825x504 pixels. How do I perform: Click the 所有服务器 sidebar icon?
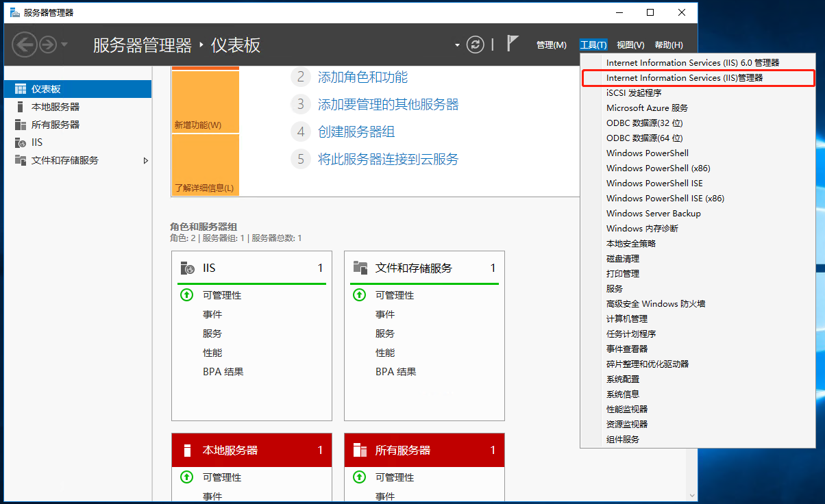(x=20, y=125)
